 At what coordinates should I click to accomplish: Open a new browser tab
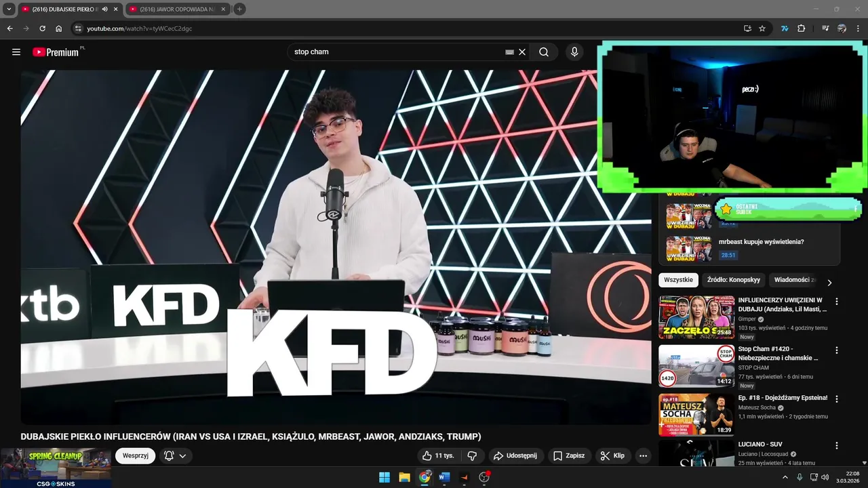point(239,9)
